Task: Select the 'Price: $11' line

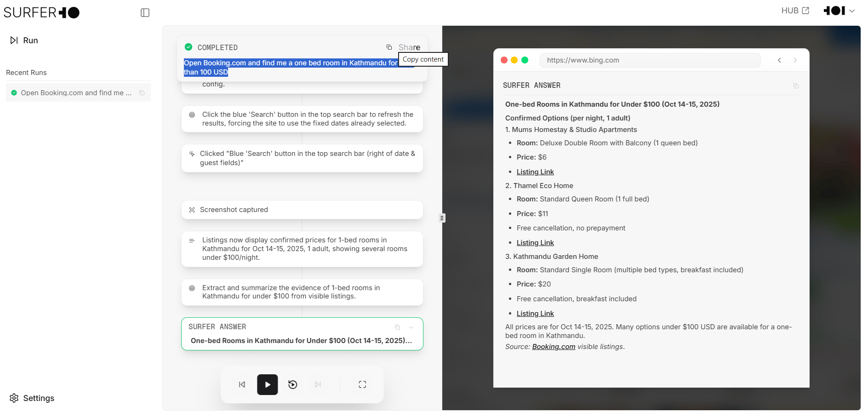Action: pos(532,214)
